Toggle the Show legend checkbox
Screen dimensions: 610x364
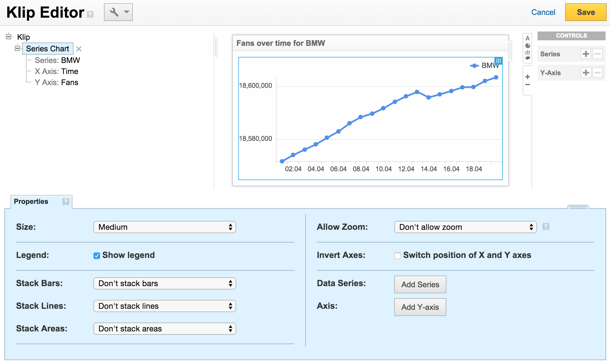click(x=97, y=255)
